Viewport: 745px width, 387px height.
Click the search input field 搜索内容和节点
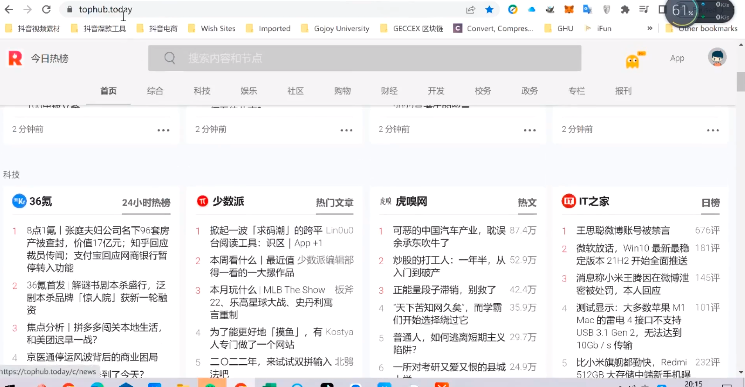364,58
